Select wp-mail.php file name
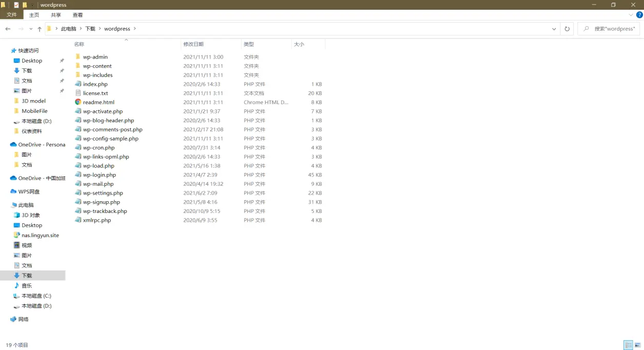This screenshot has width=644, height=350. [98, 184]
